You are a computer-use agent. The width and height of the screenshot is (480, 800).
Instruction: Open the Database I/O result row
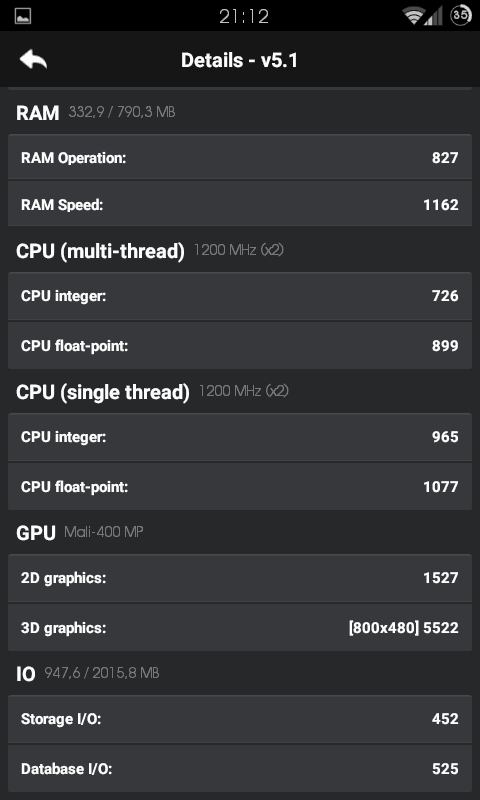pyautogui.click(x=240, y=768)
